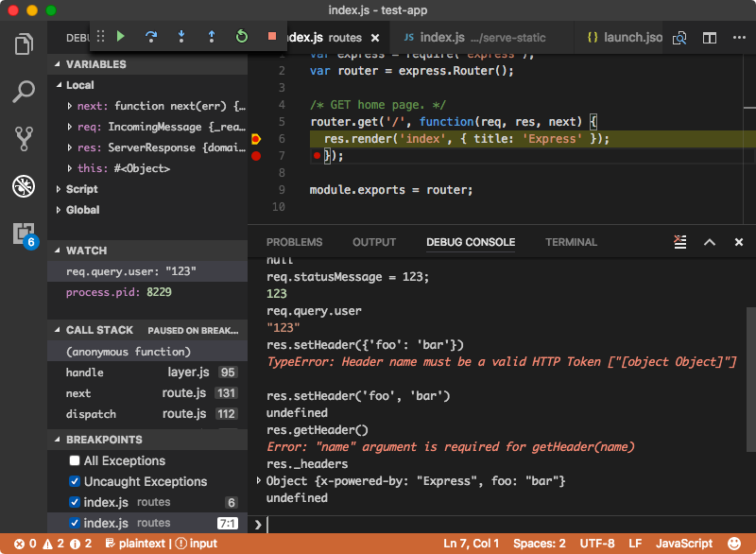Click Ln 7, Col 1 in status bar
The height and width of the screenshot is (554, 756).
(x=471, y=544)
